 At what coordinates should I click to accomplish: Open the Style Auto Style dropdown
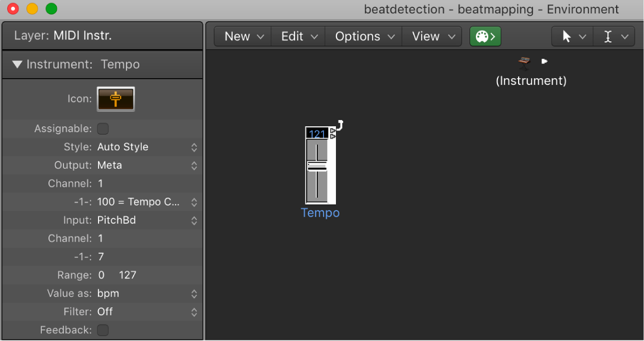(147, 147)
